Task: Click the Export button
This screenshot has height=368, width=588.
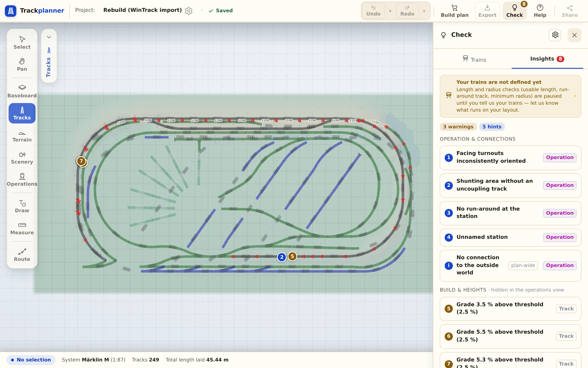Action: click(487, 11)
